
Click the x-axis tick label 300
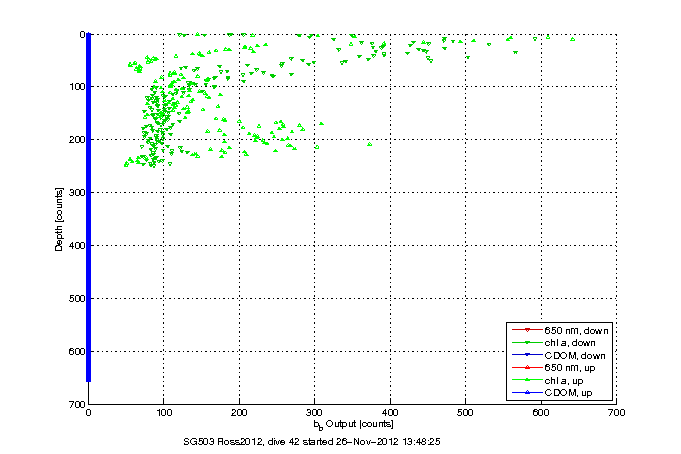[314, 413]
